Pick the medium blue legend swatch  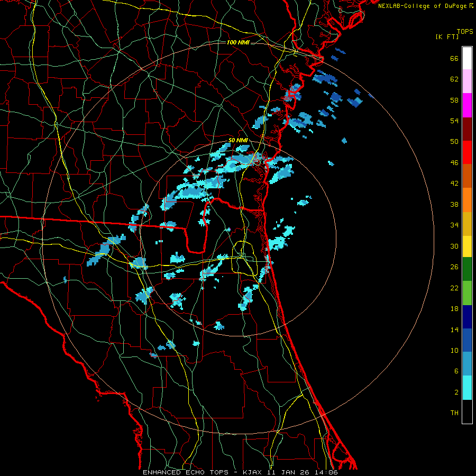click(467, 340)
